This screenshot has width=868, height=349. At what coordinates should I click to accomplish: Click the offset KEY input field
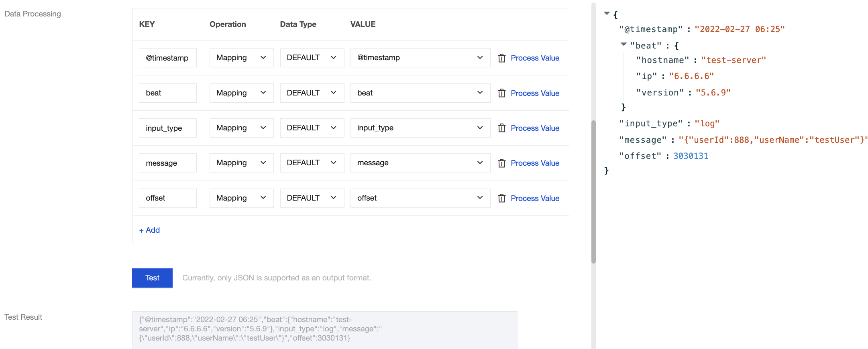click(167, 198)
